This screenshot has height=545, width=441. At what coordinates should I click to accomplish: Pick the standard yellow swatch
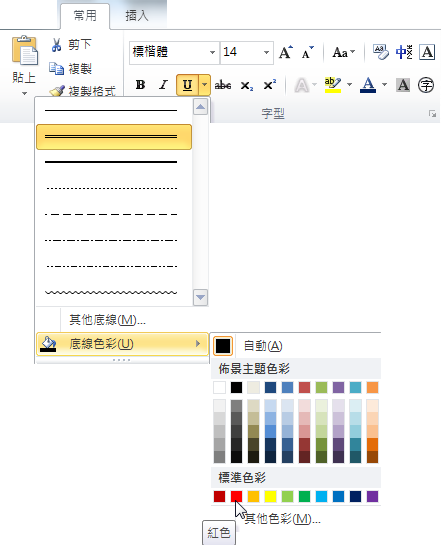270,497
